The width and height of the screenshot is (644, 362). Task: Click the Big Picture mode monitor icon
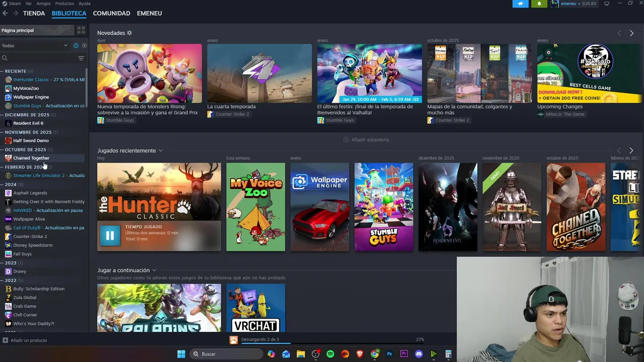(x=606, y=4)
